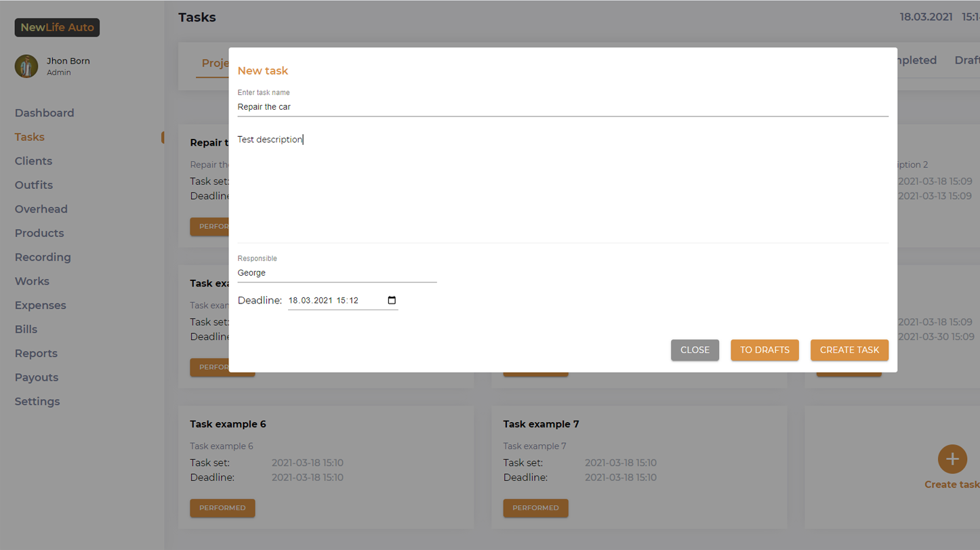Save the task via TO DRAFTS button
This screenshot has height=550, width=980.
[764, 350]
